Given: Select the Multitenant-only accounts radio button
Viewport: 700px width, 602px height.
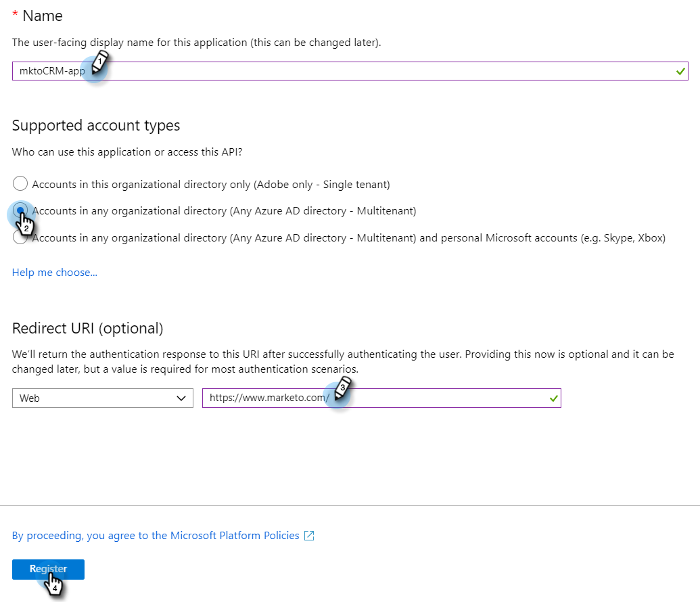Looking at the screenshot, I should click(20, 211).
